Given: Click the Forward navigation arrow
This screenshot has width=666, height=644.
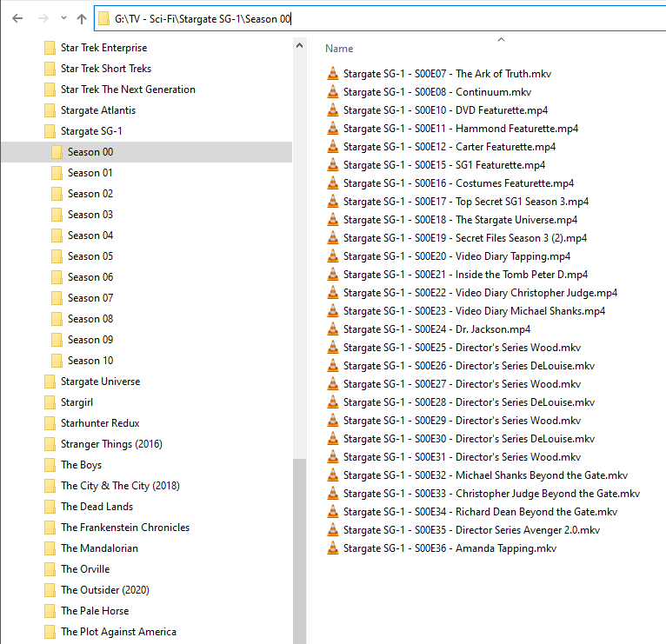Looking at the screenshot, I should 43,18.
